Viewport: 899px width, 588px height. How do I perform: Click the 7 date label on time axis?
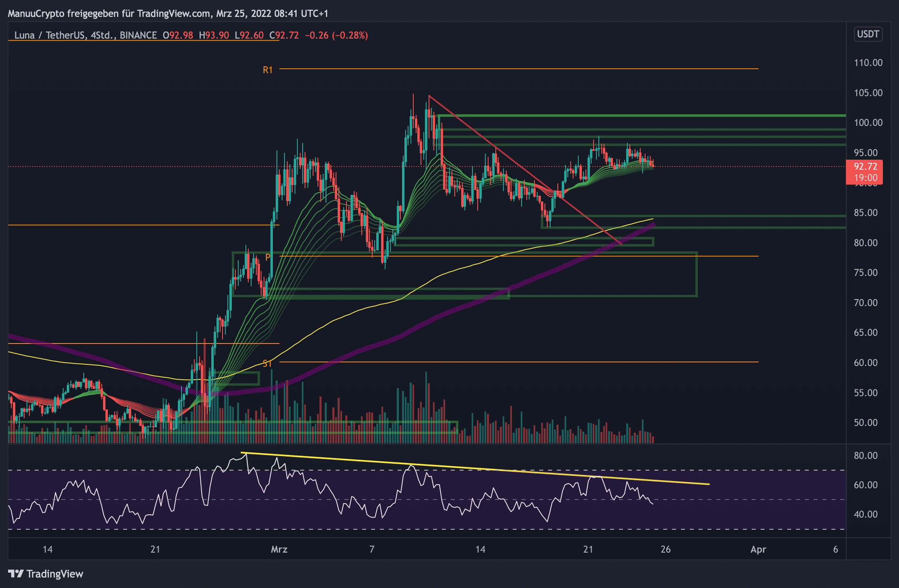pos(372,549)
